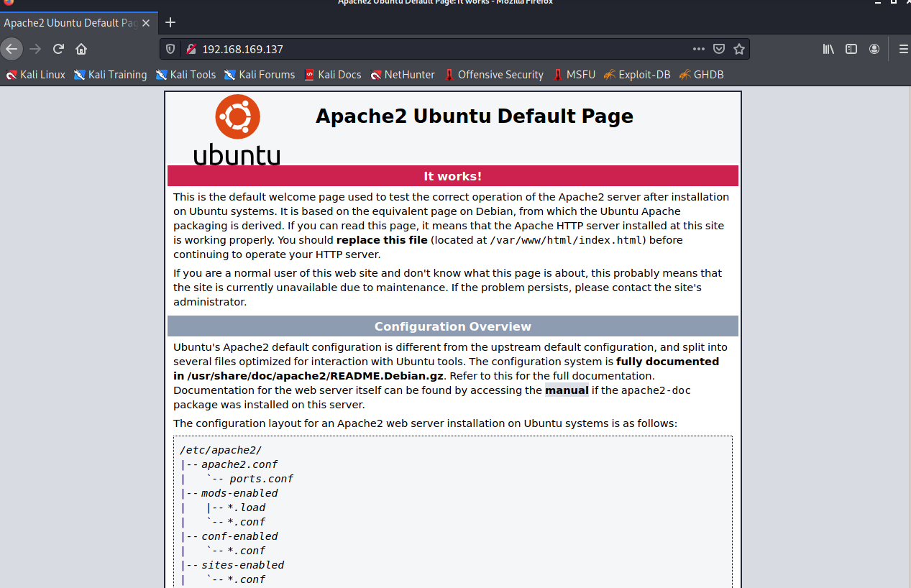Click the Apache2 Ubuntu Default Page heading
The height and width of the screenshot is (588, 911).
click(x=475, y=116)
